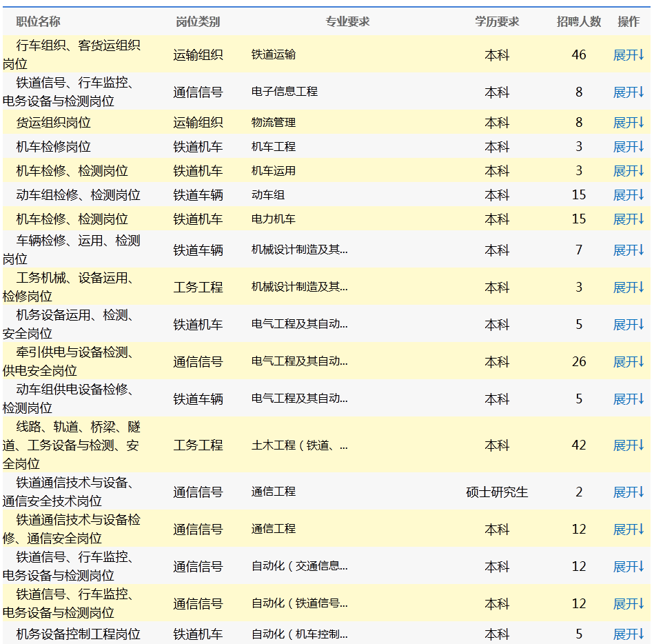Click the 专业要求 column header
Screen dimensions: 654x644
(347, 21)
